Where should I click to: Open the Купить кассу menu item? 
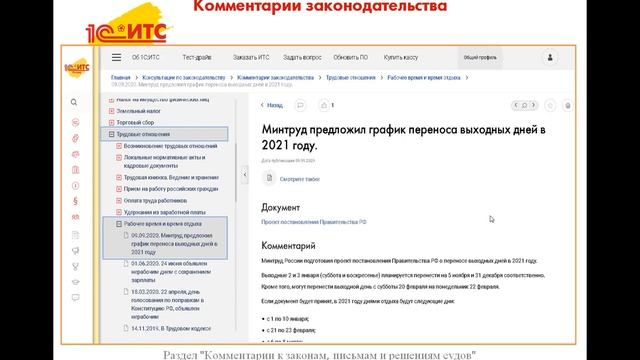coord(401,58)
